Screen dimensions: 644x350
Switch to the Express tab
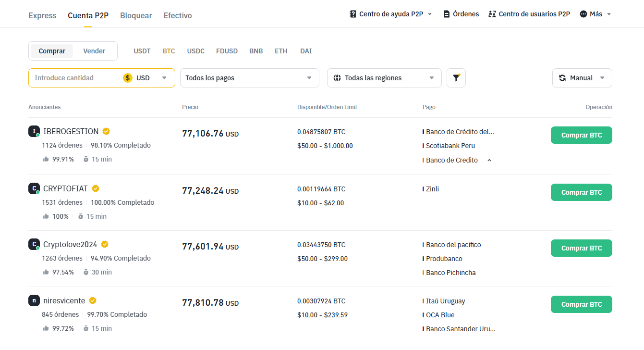[42, 15]
